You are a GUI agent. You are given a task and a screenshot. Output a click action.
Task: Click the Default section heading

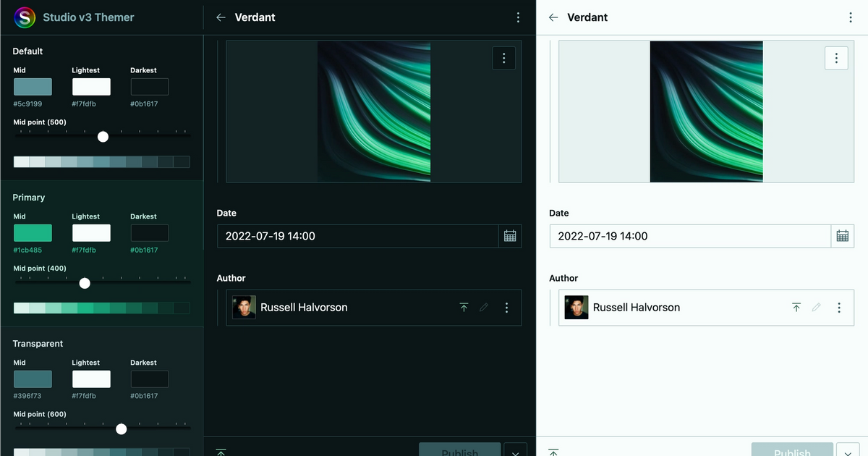27,51
